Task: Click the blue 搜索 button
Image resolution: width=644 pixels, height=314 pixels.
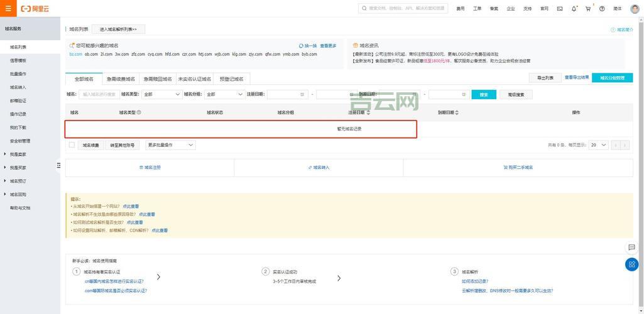Action: 484,94
